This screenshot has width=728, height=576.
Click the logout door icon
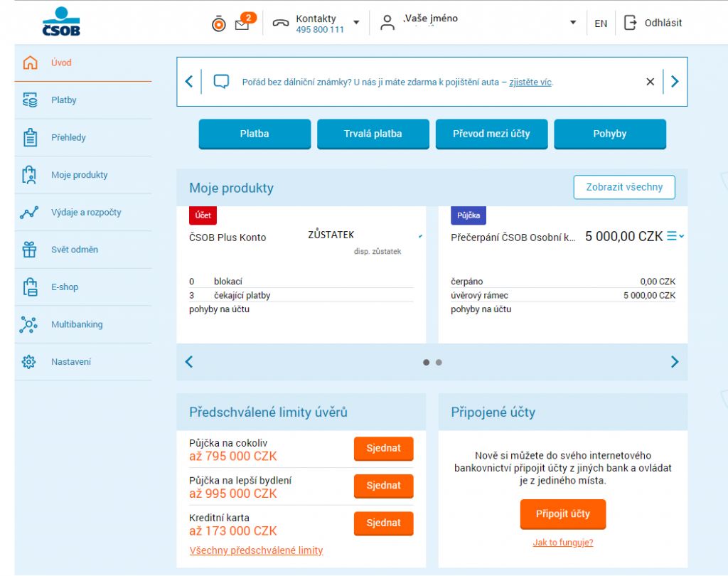(x=630, y=22)
